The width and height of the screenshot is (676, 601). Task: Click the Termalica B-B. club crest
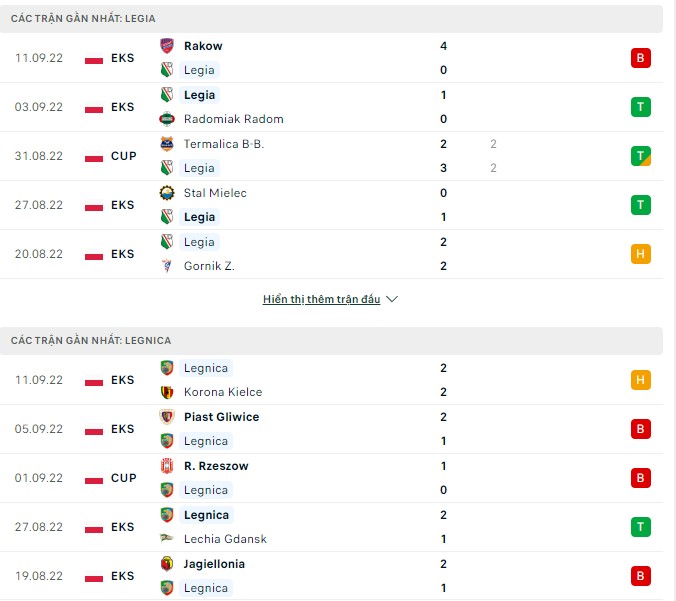point(167,144)
